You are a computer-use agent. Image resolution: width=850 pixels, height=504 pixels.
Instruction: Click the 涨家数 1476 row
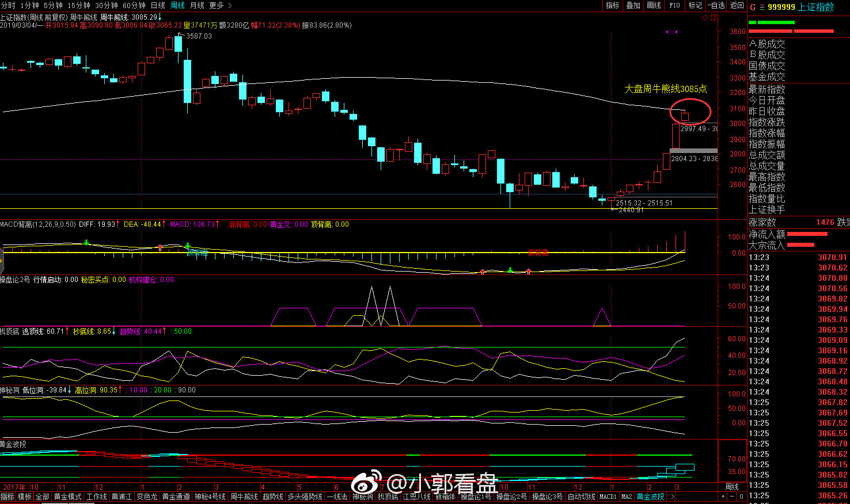[x=799, y=222]
